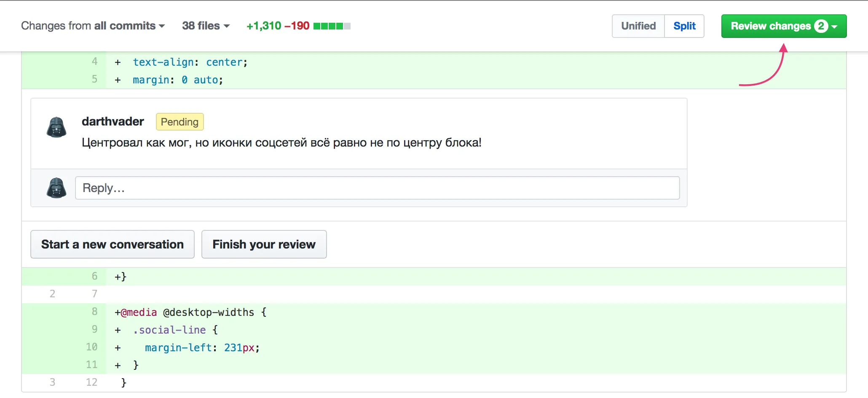This screenshot has width=868, height=398.
Task: Select line number 10 with margin-left
Action: tap(92, 347)
